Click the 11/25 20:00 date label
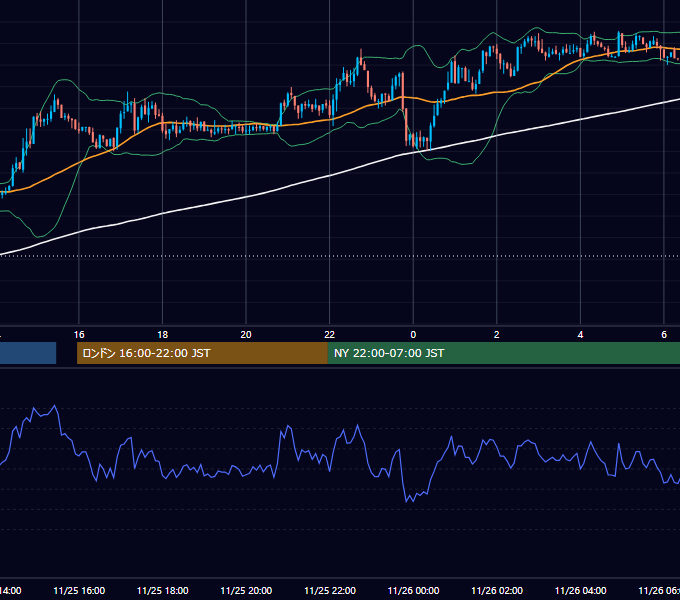The image size is (680, 600). pyautogui.click(x=246, y=591)
